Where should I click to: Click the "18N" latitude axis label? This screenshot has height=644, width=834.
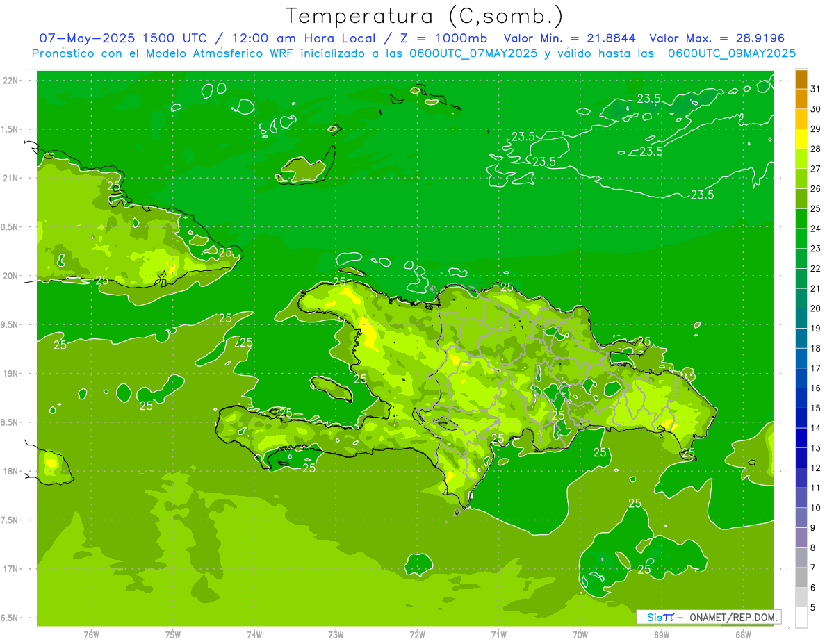tap(11, 471)
